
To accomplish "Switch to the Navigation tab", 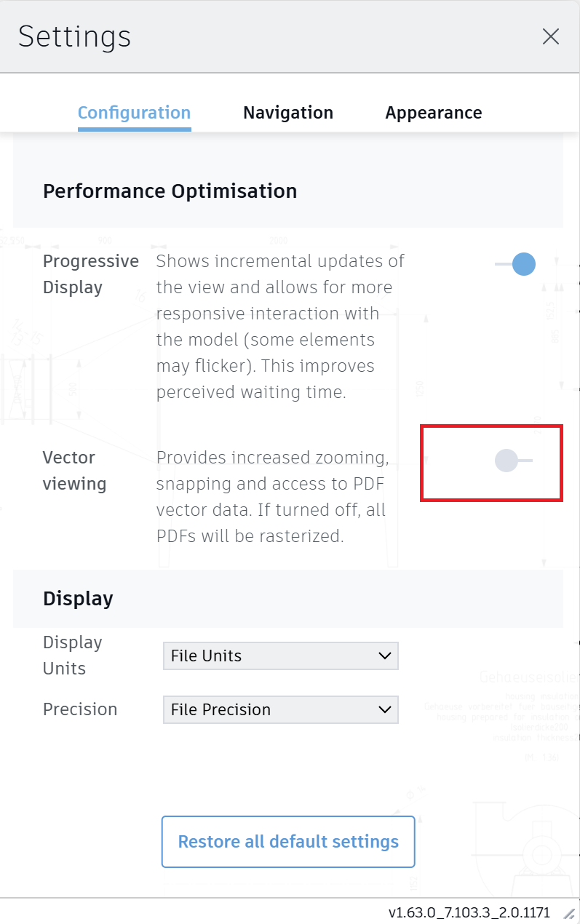I will tap(287, 113).
